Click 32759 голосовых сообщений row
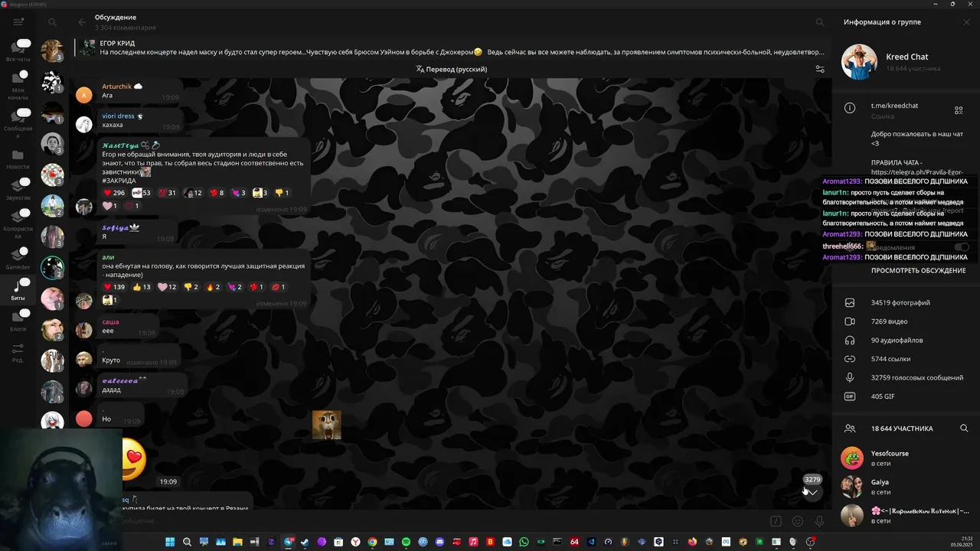Viewport: 980px width, 551px height. pyautogui.click(x=906, y=378)
